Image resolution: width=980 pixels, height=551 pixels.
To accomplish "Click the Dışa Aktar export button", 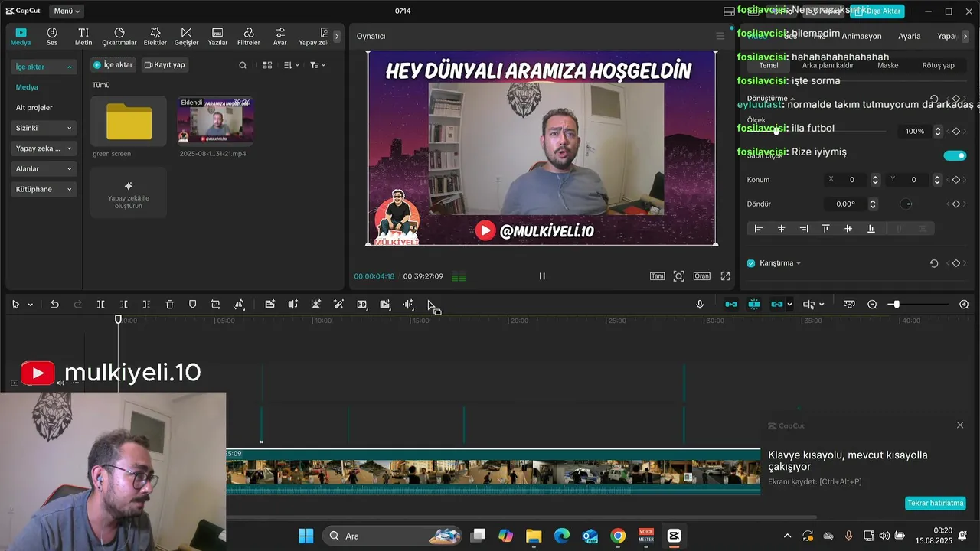I will point(877,11).
